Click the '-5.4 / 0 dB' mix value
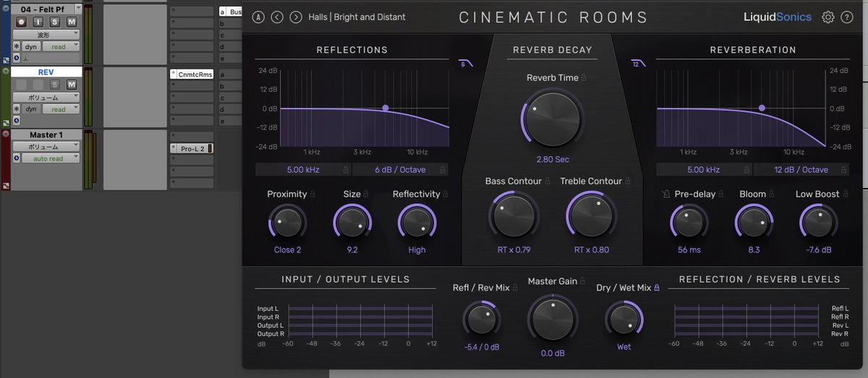This screenshot has width=868, height=378. [x=482, y=347]
